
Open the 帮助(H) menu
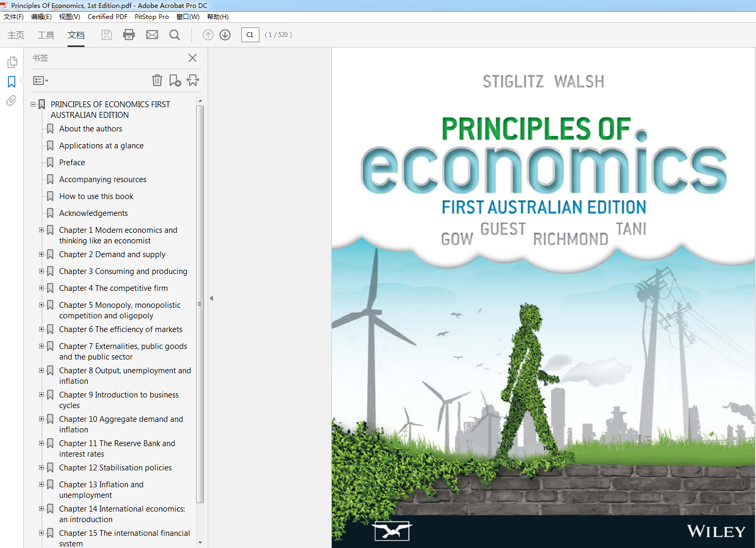pos(218,17)
